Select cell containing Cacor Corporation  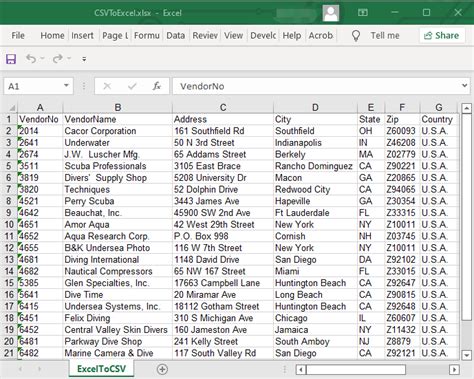point(118,131)
